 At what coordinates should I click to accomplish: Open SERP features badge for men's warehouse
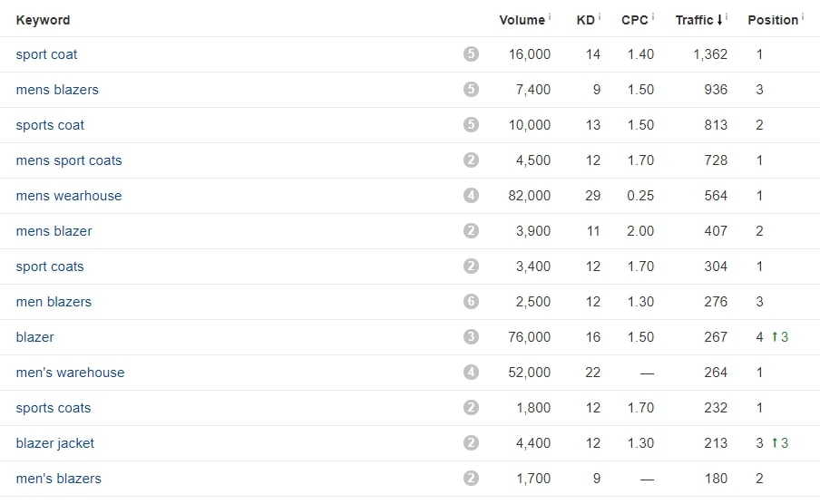(471, 373)
